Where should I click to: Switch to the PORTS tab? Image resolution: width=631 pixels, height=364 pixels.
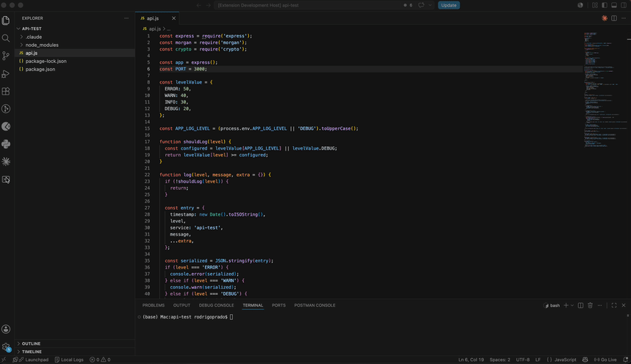tap(278, 305)
